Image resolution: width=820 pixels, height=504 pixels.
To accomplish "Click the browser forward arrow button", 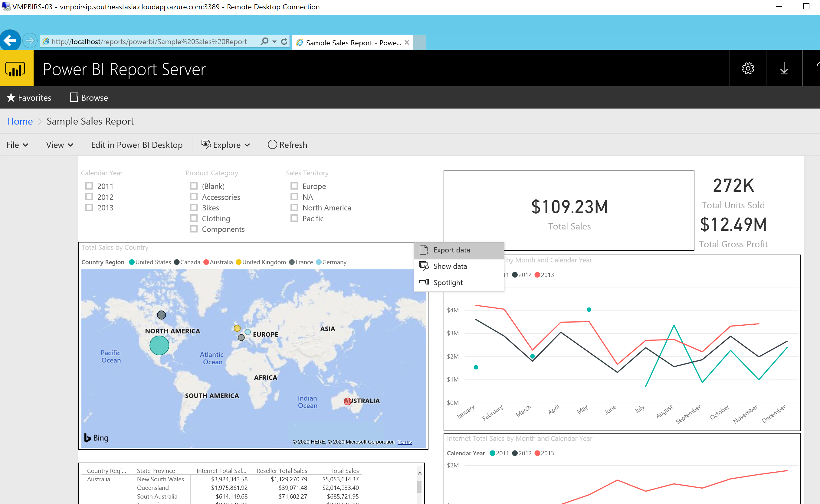I will [30, 41].
